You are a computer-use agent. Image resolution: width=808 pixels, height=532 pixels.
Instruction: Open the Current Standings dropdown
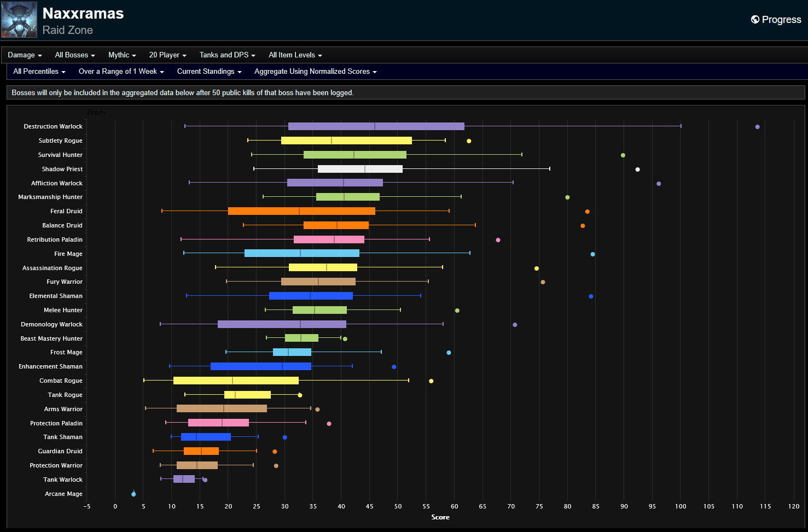(209, 71)
